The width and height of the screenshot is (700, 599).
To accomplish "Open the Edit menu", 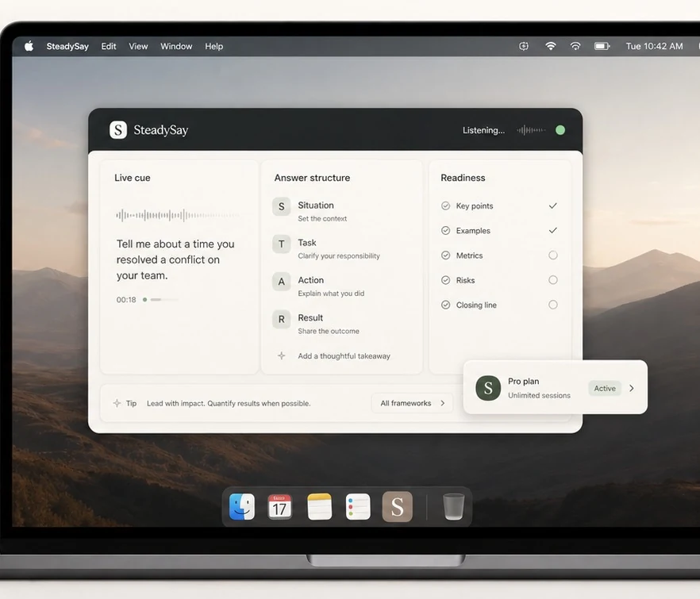I will coord(109,47).
